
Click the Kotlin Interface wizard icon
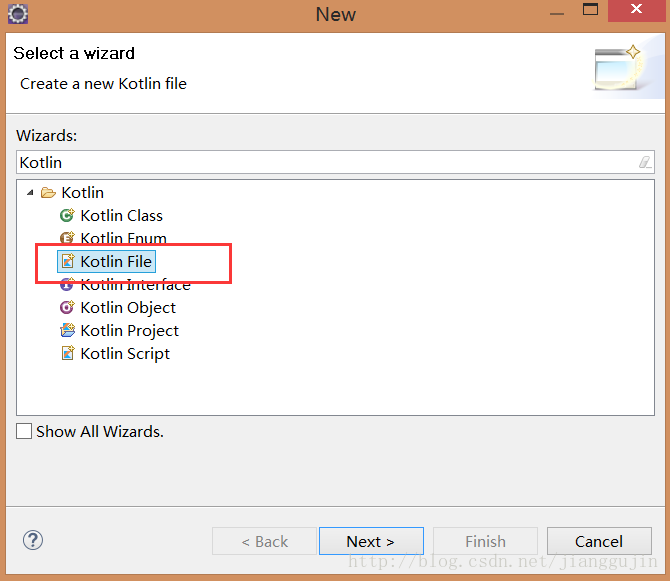(67, 284)
